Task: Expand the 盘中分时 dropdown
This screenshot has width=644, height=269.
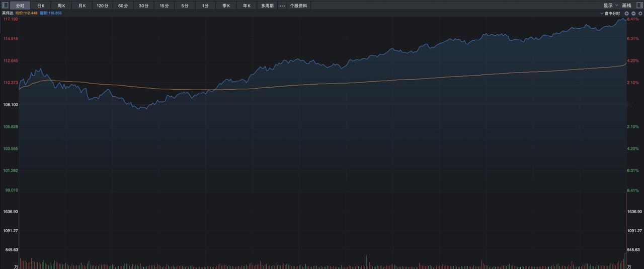Action: click(x=610, y=14)
